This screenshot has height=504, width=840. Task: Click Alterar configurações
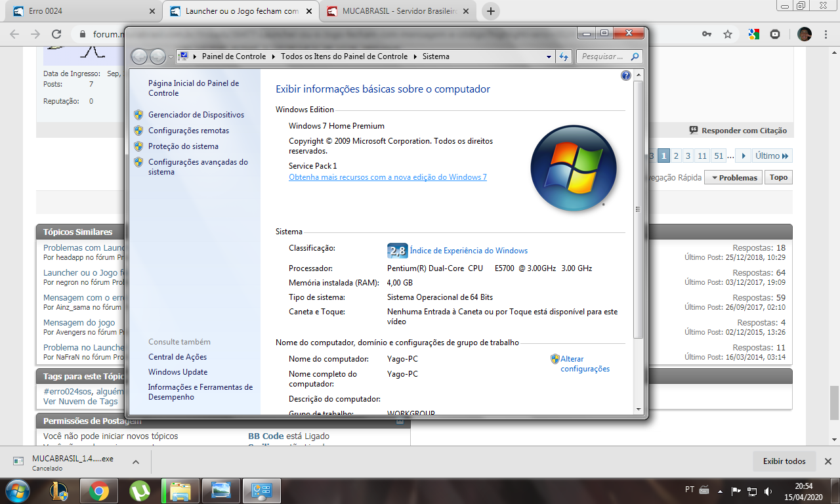(x=584, y=364)
